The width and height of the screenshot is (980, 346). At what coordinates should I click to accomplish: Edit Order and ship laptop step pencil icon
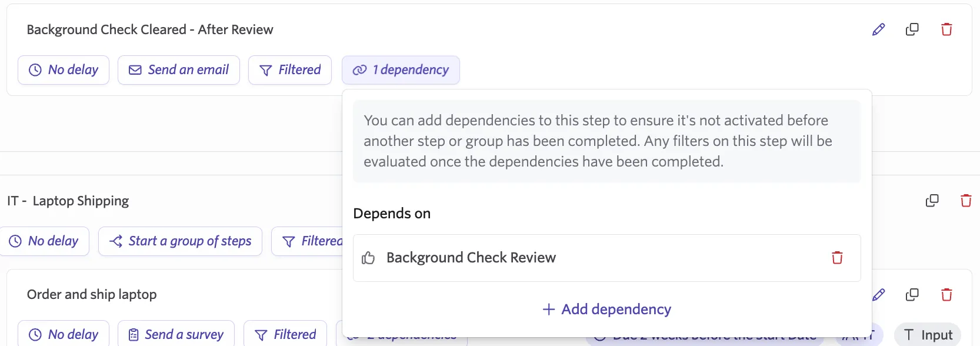[x=878, y=295]
